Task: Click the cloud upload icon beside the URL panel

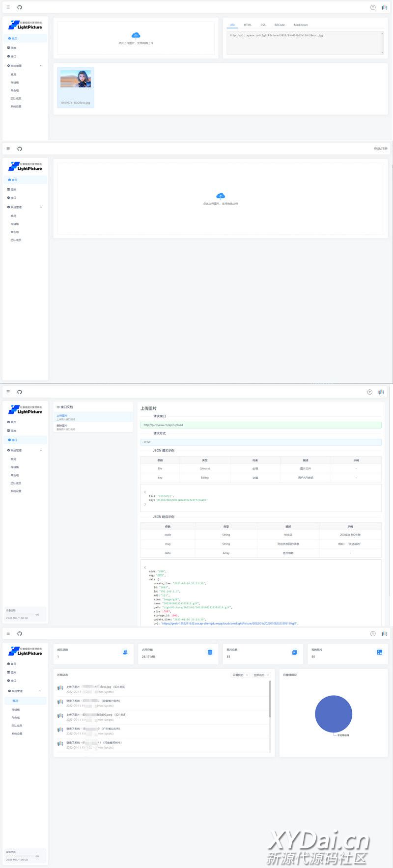Action: (136, 35)
